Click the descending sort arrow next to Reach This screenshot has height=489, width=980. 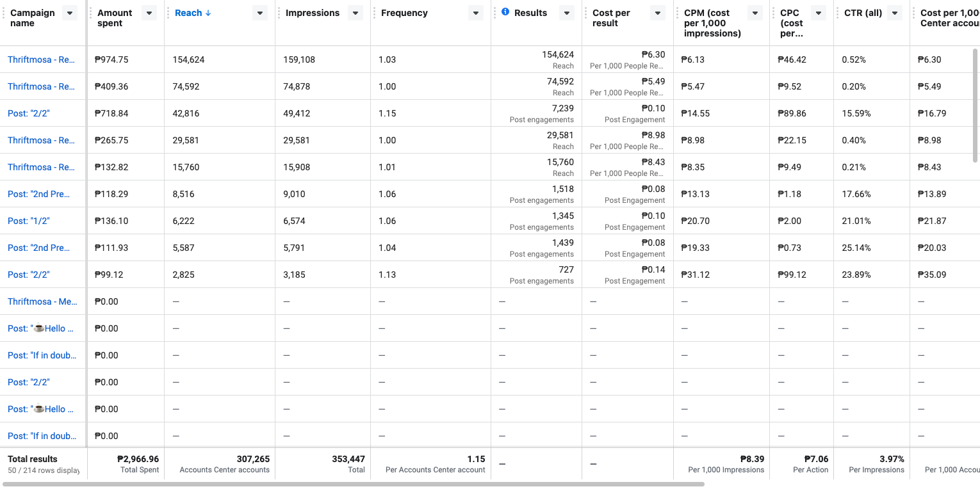[x=208, y=13]
